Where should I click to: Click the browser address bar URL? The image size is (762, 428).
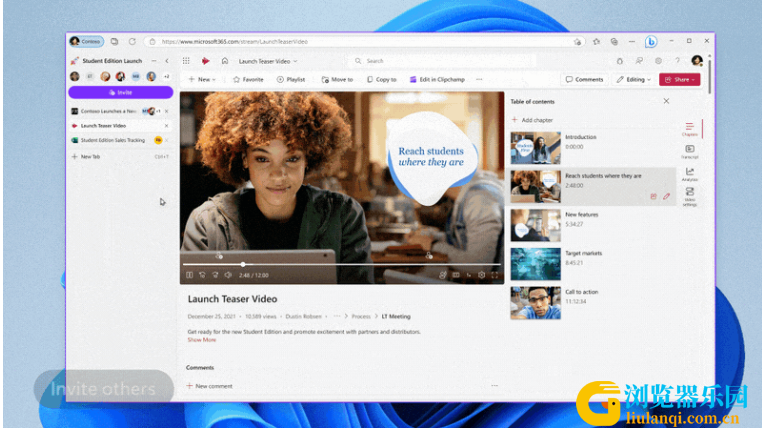(235, 42)
